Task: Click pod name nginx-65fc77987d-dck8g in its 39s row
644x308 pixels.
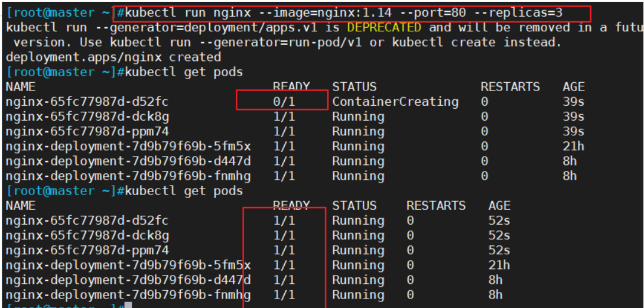Action: coord(87,116)
